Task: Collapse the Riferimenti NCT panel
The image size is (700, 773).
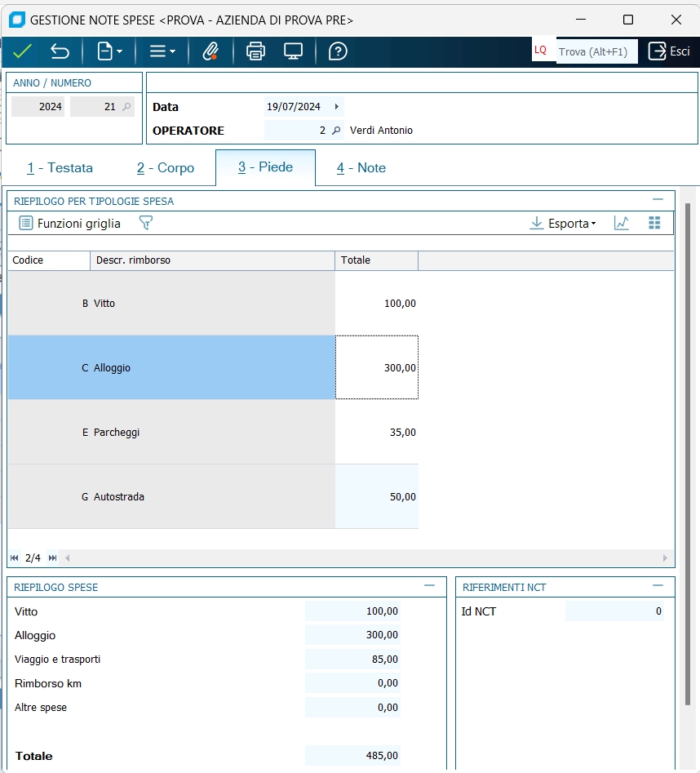Action: [x=658, y=586]
